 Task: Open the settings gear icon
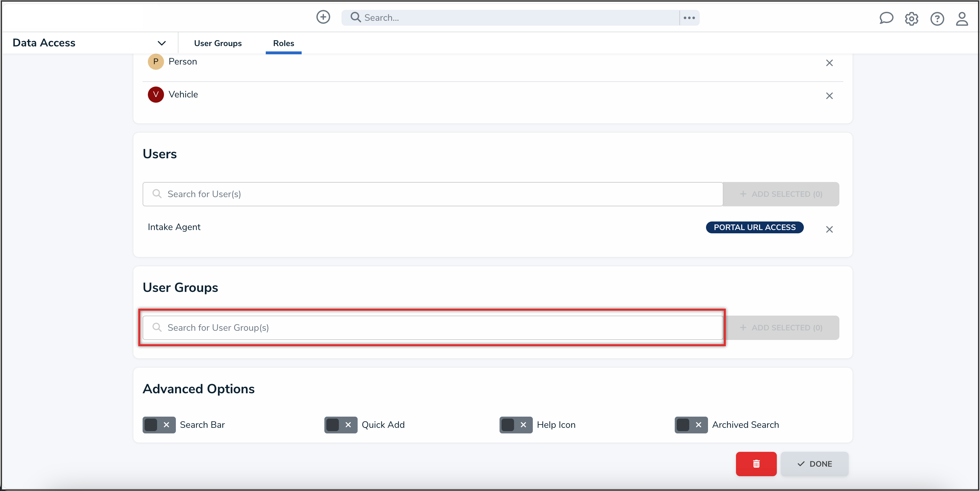click(x=912, y=19)
